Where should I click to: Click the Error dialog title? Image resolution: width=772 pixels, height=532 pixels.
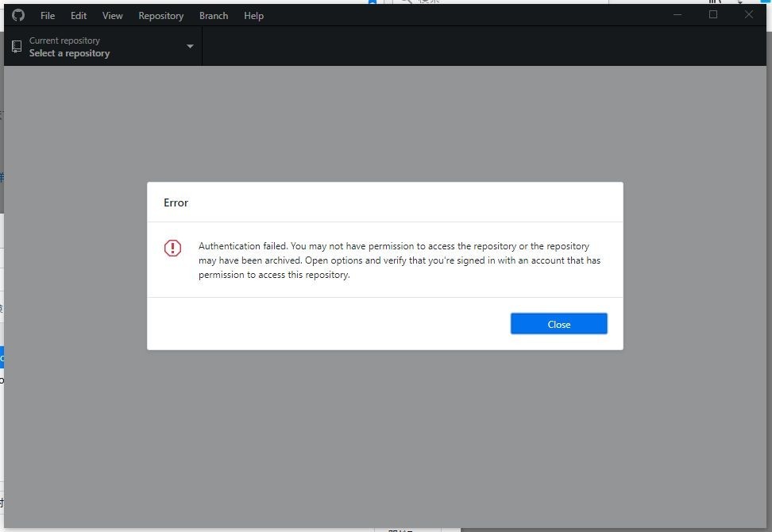coord(176,202)
